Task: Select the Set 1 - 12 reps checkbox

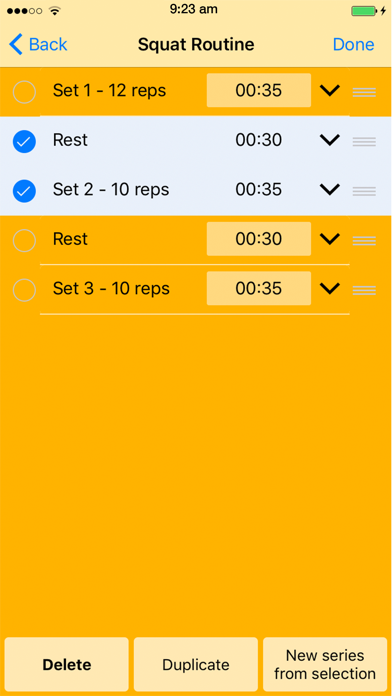Action: click(x=24, y=92)
